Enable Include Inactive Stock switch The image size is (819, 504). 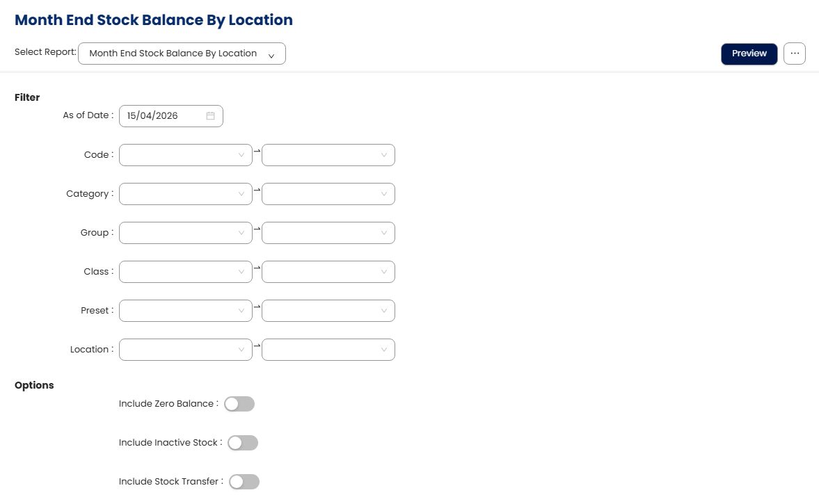point(243,443)
